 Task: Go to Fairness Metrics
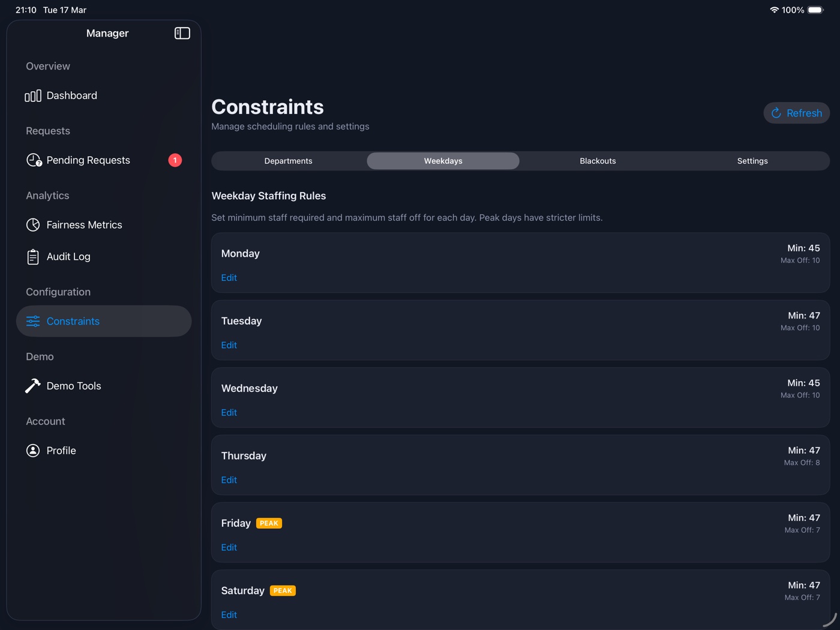[x=104, y=225]
